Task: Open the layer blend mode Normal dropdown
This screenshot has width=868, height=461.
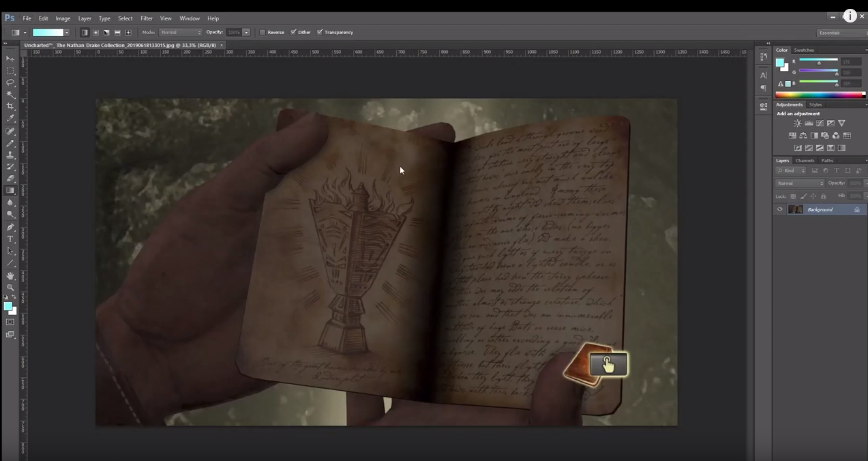Action: [800, 183]
